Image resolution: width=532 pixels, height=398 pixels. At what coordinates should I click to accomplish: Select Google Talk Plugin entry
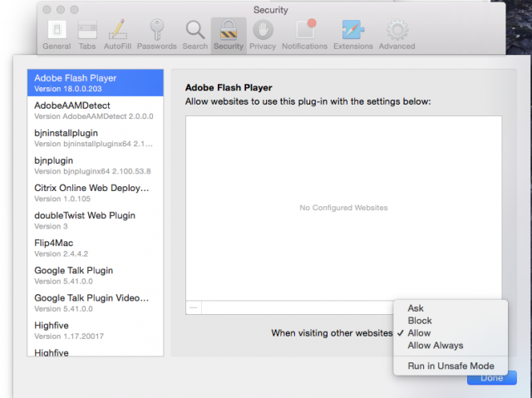(96, 275)
